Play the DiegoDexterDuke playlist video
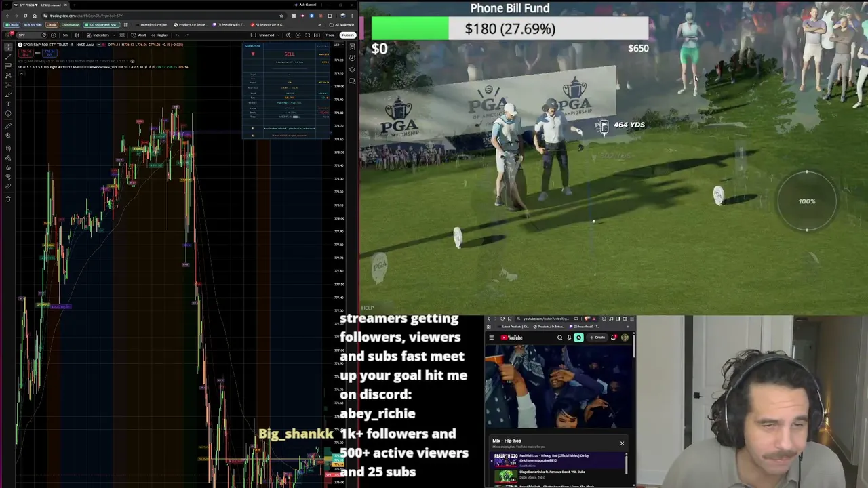This screenshot has width=868, height=488. pyautogui.click(x=556, y=476)
